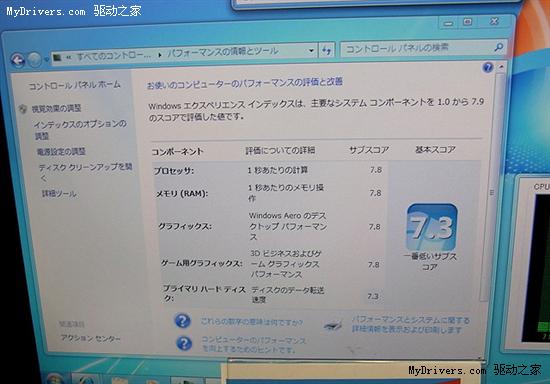550x384 pixels.
Task: Open the address bar history dropdown
Action: (x=311, y=51)
